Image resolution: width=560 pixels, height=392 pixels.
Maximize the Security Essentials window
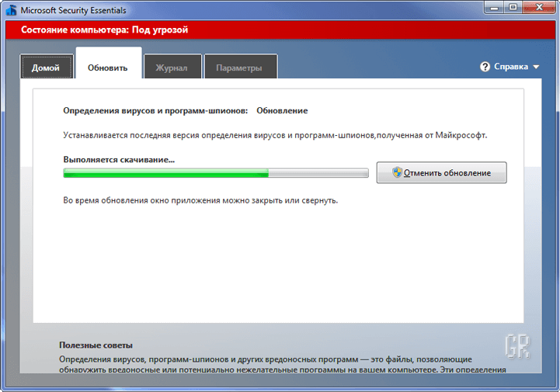(x=513, y=8)
